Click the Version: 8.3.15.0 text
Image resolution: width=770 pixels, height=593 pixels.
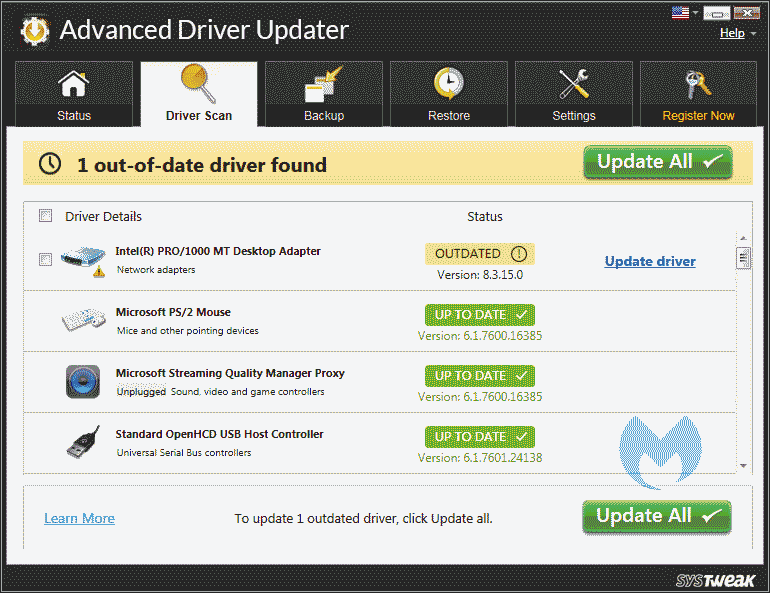480,275
